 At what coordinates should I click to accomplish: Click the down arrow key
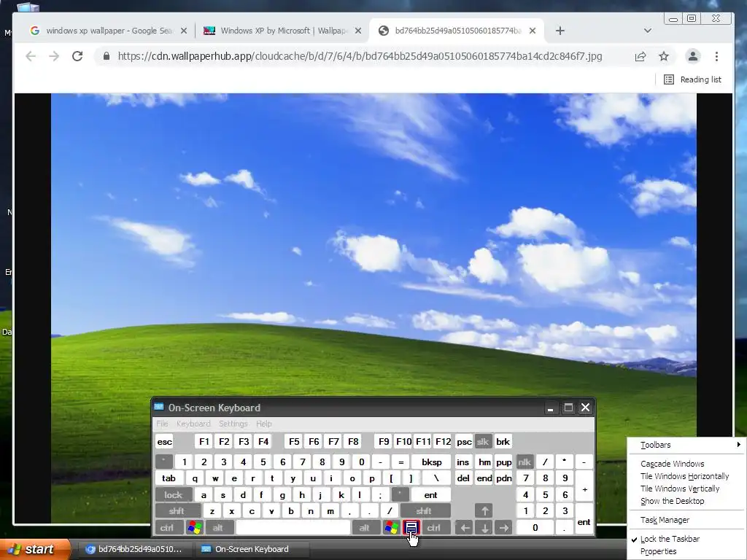point(484,528)
